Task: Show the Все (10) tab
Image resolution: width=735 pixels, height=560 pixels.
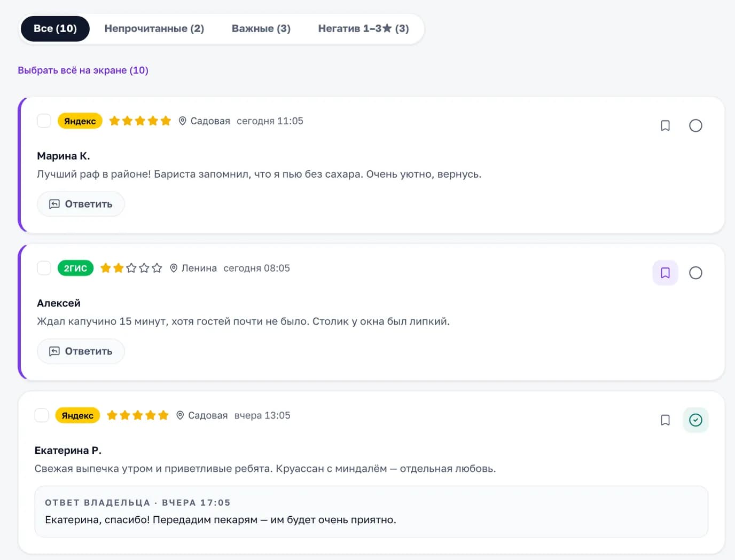Action: [x=55, y=28]
